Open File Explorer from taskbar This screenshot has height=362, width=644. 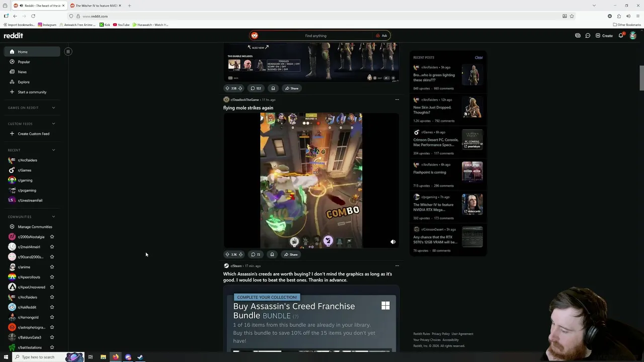(103, 357)
